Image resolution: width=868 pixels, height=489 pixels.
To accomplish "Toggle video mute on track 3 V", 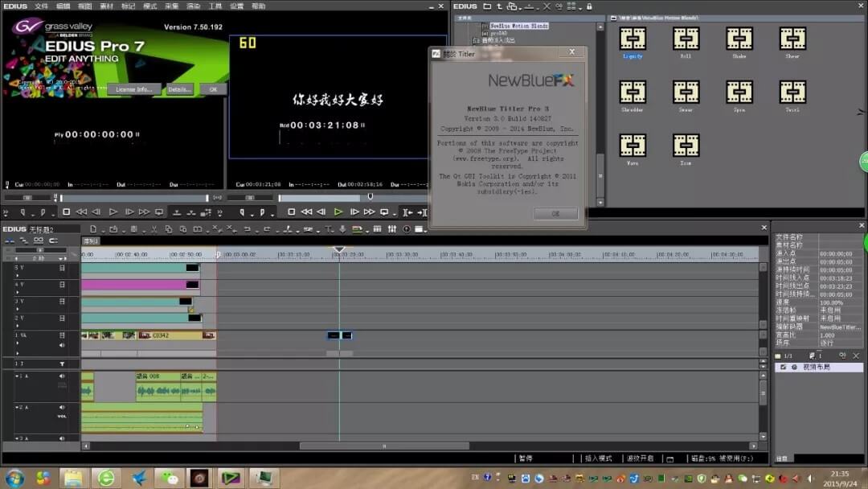I will (62, 302).
